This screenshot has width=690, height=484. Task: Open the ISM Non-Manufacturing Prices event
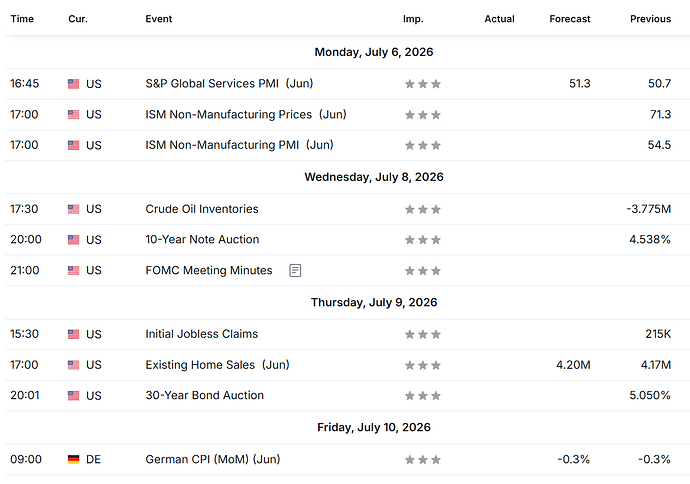pyautogui.click(x=246, y=114)
